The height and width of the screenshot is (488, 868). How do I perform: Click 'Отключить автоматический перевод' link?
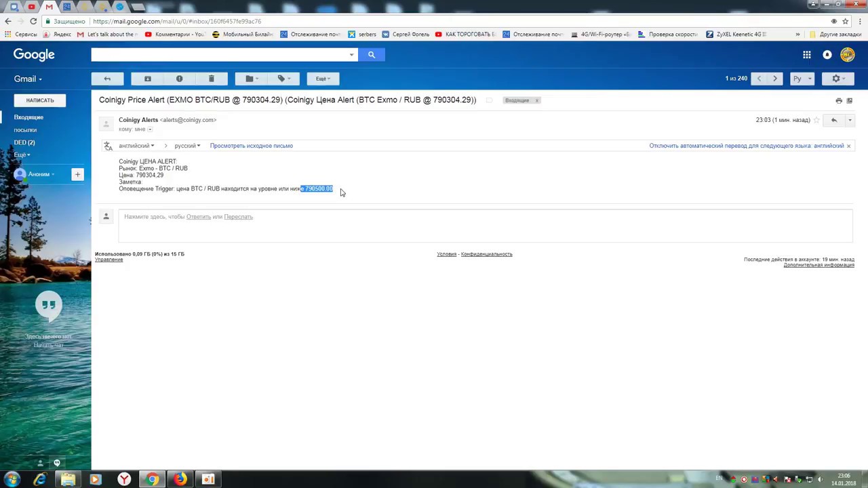tap(746, 146)
